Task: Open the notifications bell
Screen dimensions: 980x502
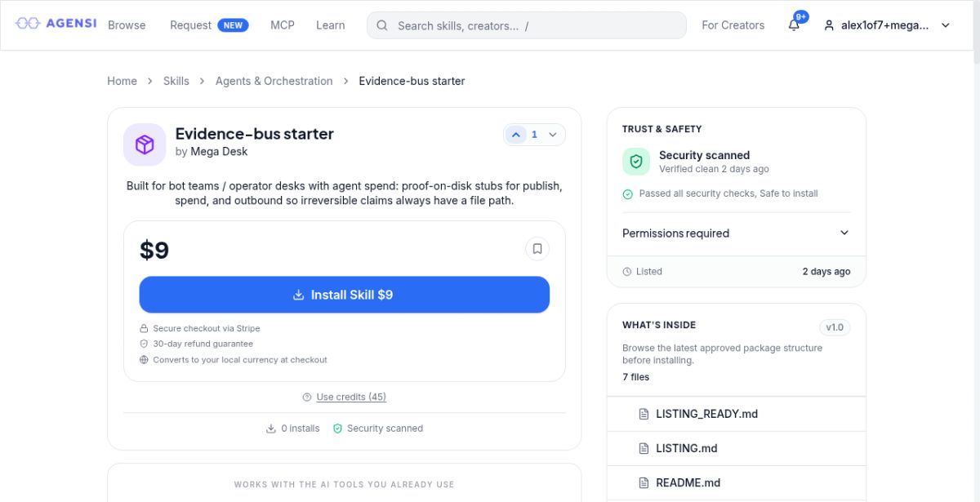Action: click(794, 25)
